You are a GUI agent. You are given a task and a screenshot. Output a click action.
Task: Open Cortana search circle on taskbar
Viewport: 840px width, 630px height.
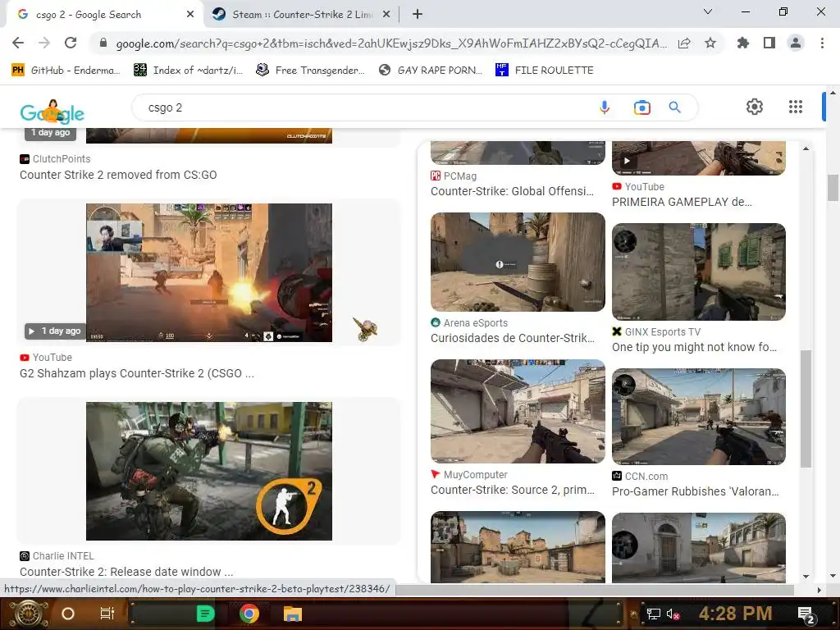click(68, 614)
